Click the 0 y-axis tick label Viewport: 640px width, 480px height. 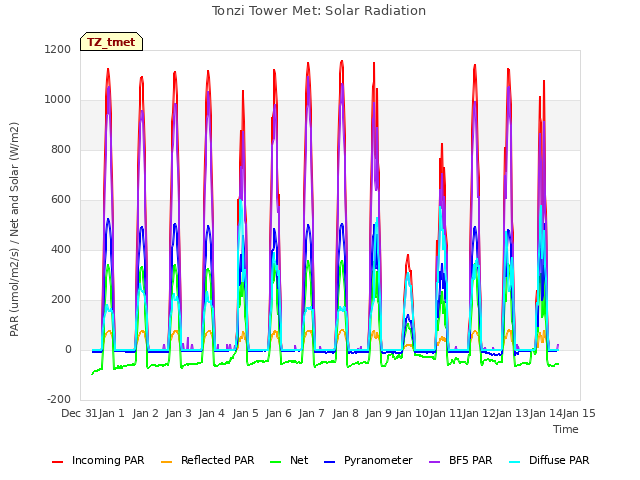(x=68, y=349)
